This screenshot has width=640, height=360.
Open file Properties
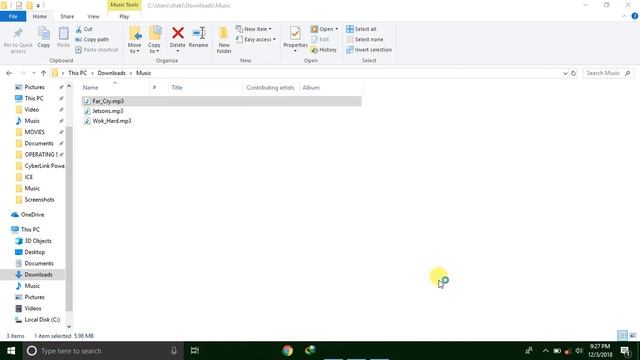[295, 38]
